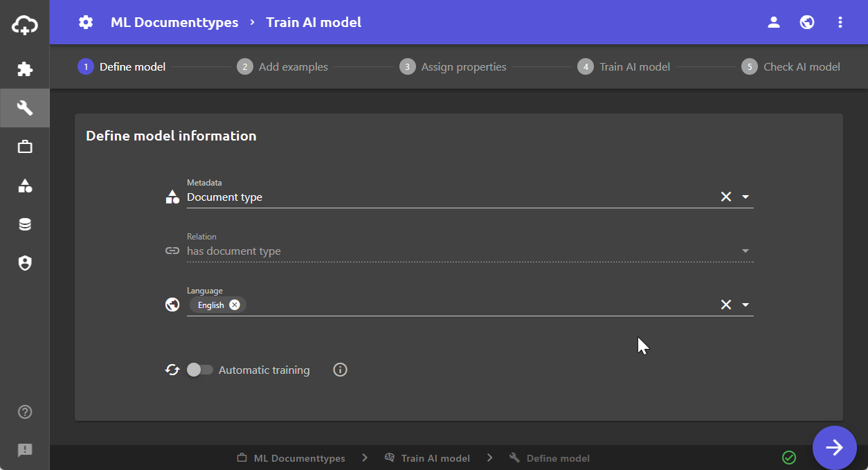The height and width of the screenshot is (470, 868).
Task: Open the shield security sidebar icon
Action: click(25, 263)
